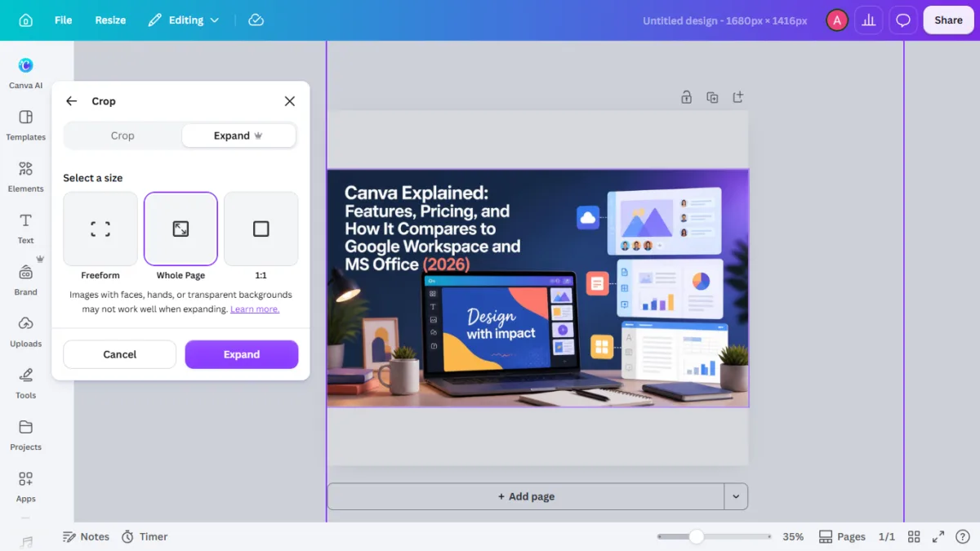980x551 pixels.
Task: Click the 1/1 page indicator
Action: [887, 536]
